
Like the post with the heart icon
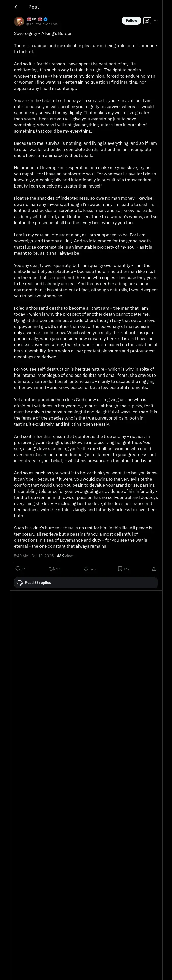[x=86, y=568]
